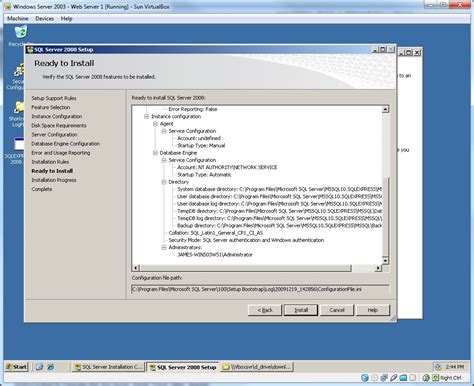The height and width of the screenshot is (386, 474).
Task: Select 'Startup Type: Manual' tree row
Action: (x=201, y=145)
